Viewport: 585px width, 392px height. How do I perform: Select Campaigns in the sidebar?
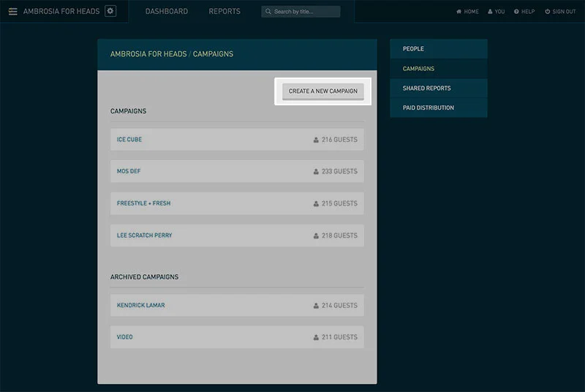click(438, 69)
